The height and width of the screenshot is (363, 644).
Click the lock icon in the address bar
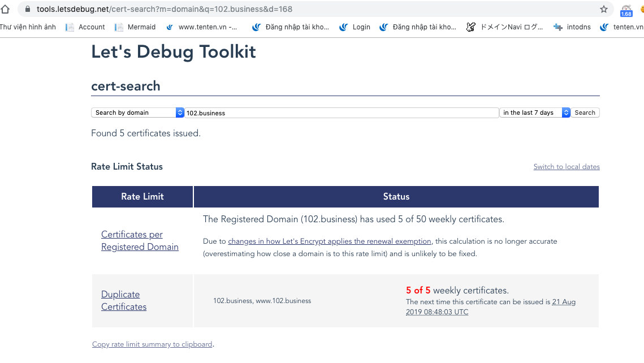coord(28,9)
